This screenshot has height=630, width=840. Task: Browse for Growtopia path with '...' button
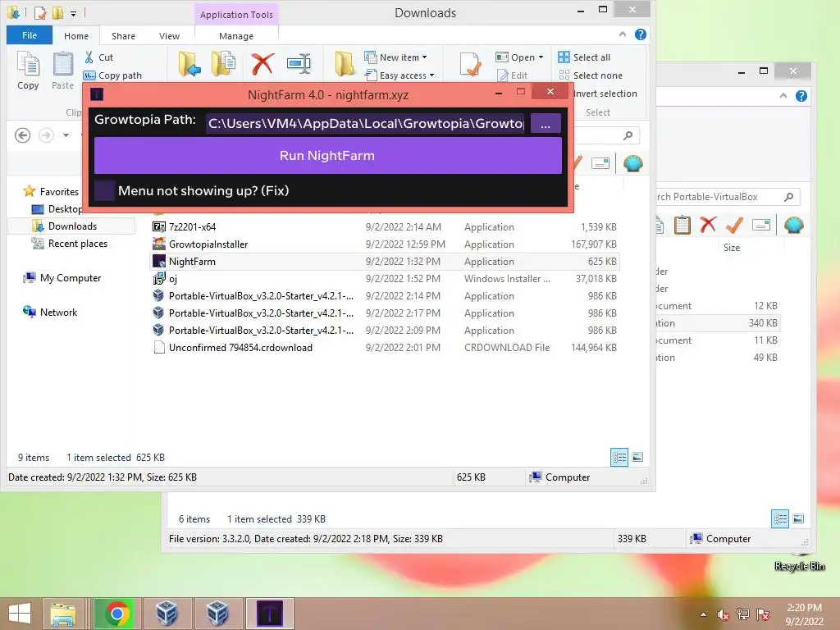[546, 124]
